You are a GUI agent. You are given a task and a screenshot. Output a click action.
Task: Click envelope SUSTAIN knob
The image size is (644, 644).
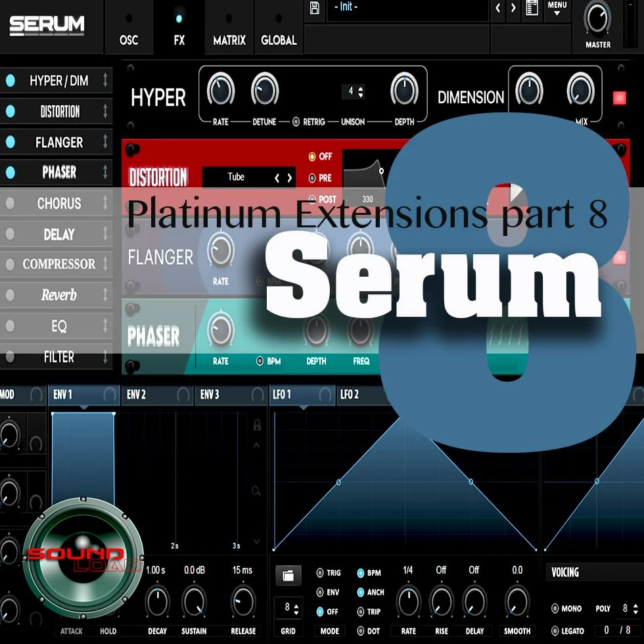pos(194,602)
